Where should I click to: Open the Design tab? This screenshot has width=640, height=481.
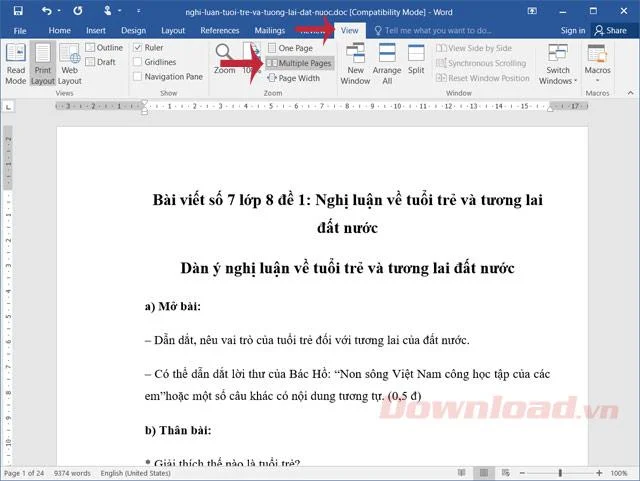133,31
